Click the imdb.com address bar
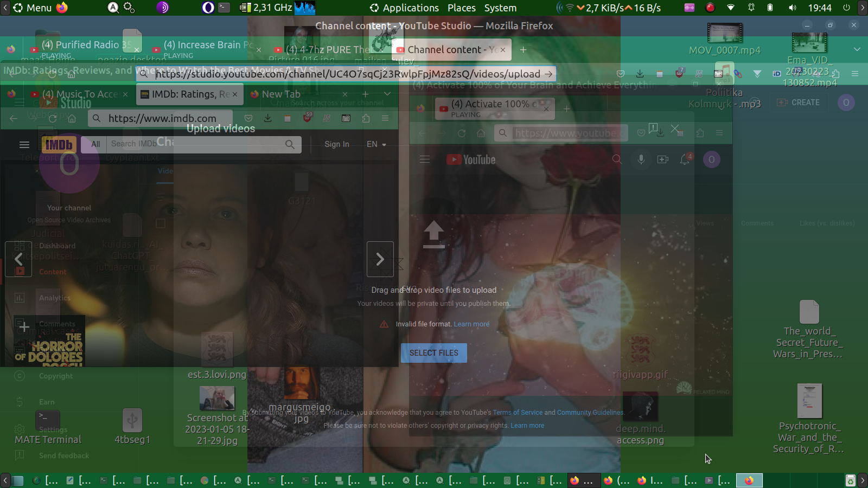The width and height of the screenshot is (868, 488). [161, 118]
